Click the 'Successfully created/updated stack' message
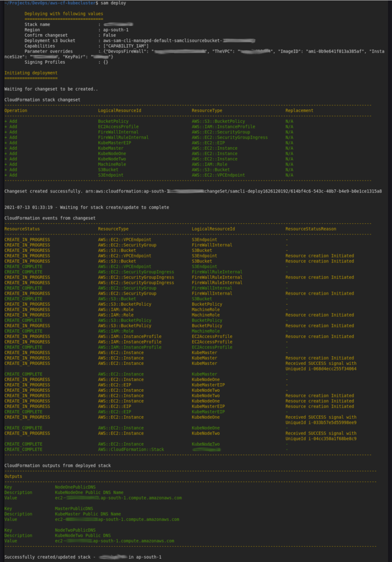This screenshot has width=392, height=562. (83, 557)
